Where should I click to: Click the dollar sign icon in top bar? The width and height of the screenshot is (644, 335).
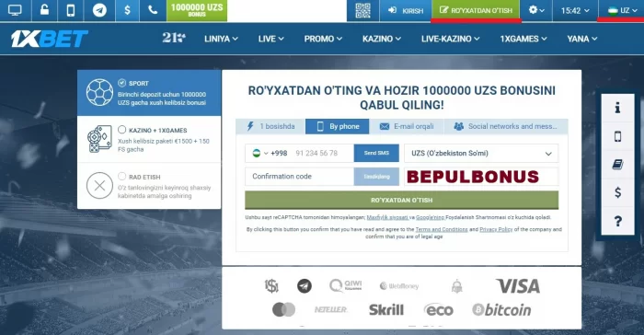click(127, 10)
